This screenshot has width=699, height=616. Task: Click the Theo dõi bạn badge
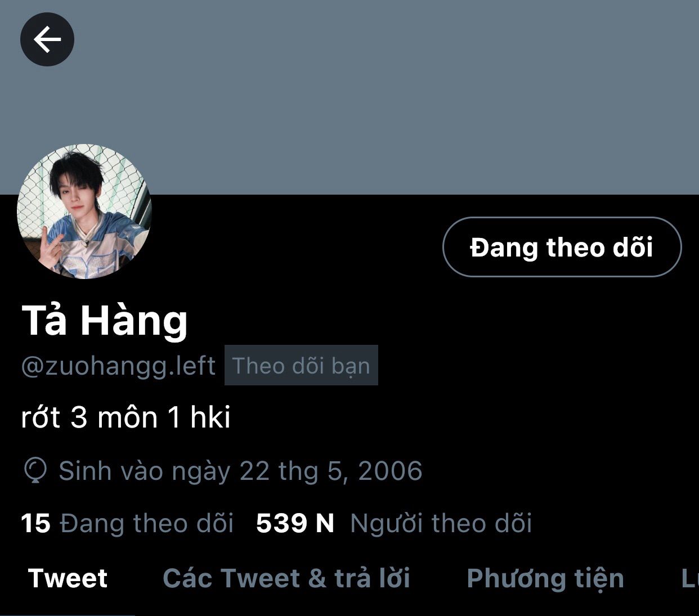(301, 365)
